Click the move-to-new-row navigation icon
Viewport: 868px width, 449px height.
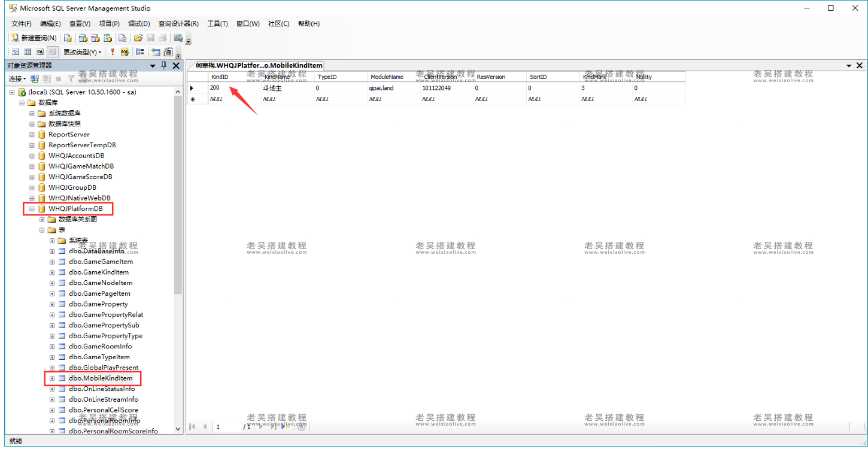pos(285,426)
